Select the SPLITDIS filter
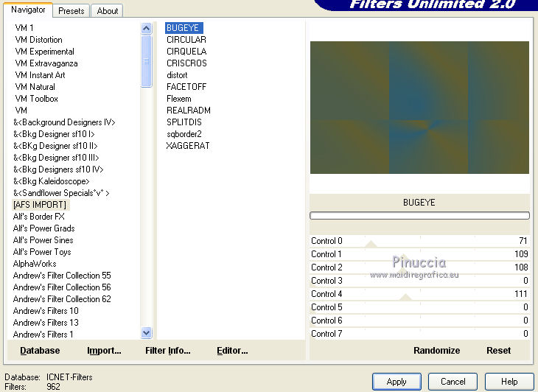Image resolution: width=538 pixels, height=392 pixels. (x=184, y=122)
